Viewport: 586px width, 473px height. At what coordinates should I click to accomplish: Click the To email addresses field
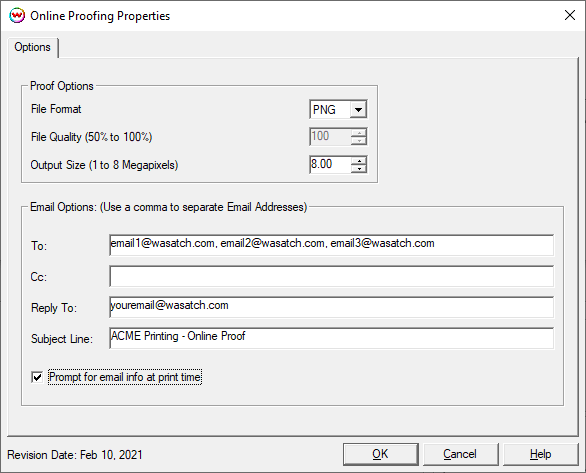[331, 245]
